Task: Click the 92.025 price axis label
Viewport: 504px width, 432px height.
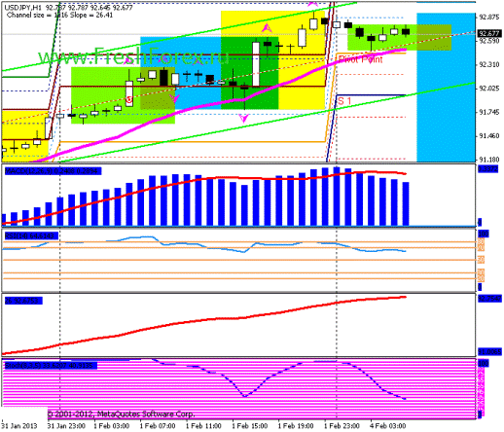Action: [x=489, y=89]
